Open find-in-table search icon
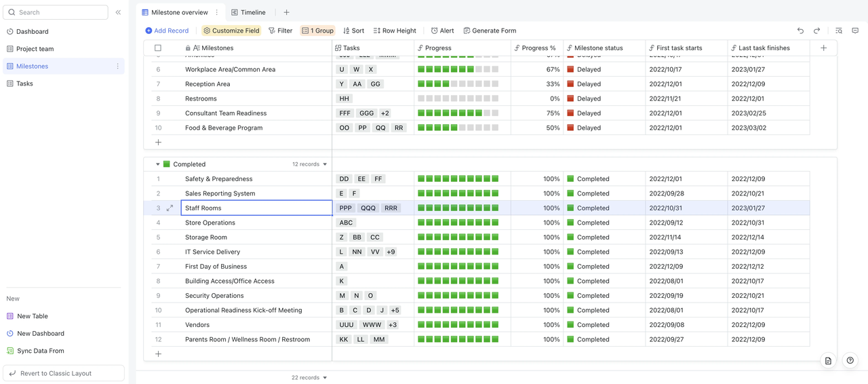Viewport: 868px width, 384px height. coord(839,31)
